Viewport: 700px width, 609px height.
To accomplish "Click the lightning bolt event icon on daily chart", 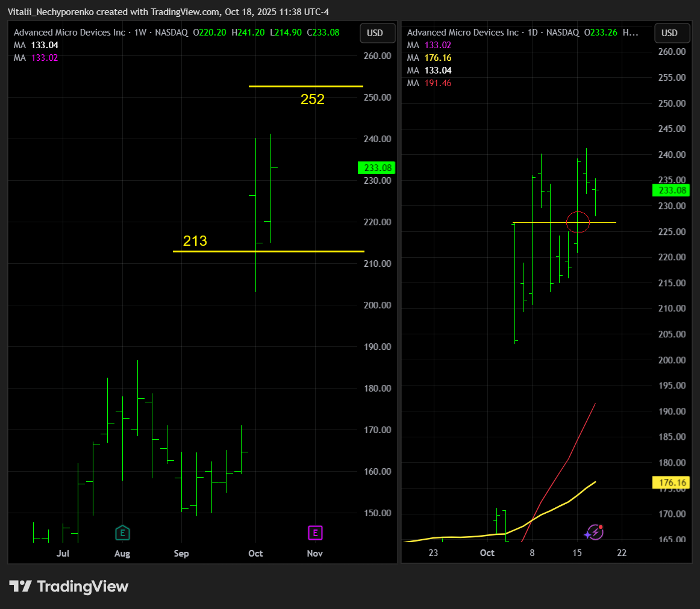I will pyautogui.click(x=594, y=532).
